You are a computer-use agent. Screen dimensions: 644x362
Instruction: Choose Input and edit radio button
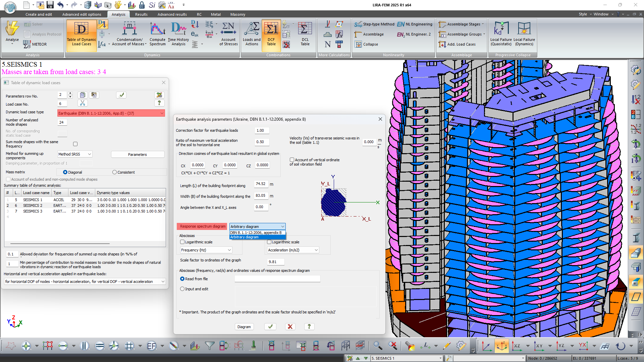point(182,289)
